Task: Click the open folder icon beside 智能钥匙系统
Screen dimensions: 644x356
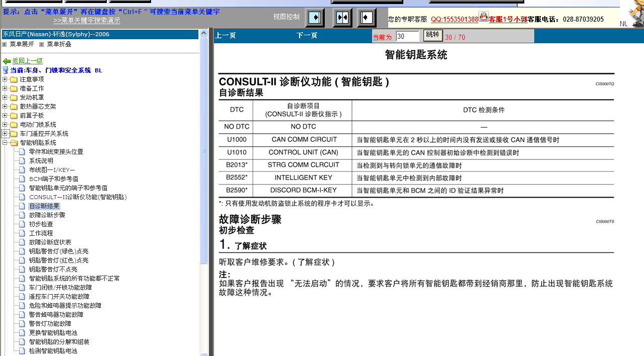Action: (x=14, y=143)
